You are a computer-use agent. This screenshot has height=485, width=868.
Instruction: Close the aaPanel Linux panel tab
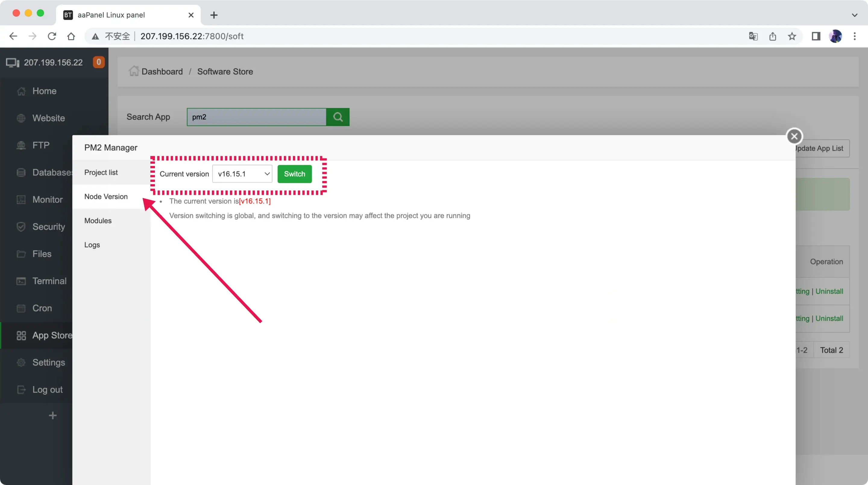coord(191,15)
